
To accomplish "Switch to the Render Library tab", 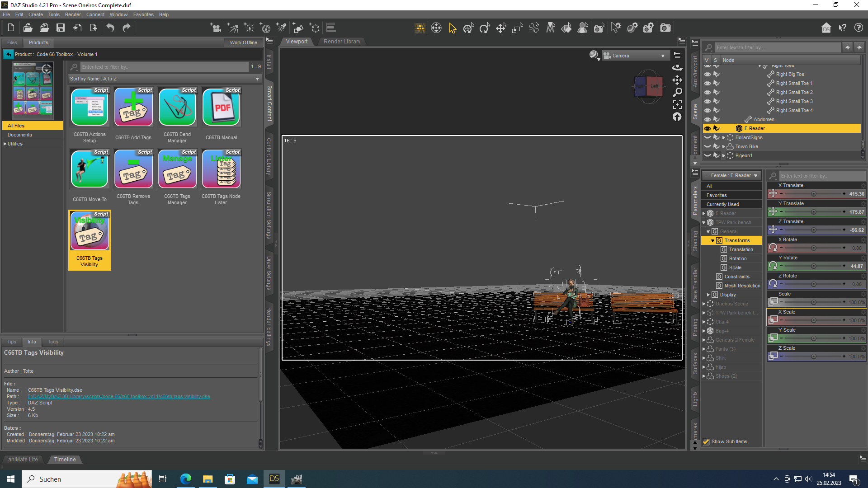I will pyautogui.click(x=342, y=42).
